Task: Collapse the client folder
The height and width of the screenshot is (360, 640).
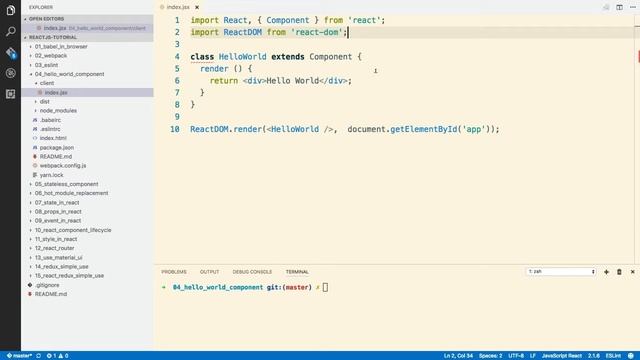Action: [x=47, y=83]
